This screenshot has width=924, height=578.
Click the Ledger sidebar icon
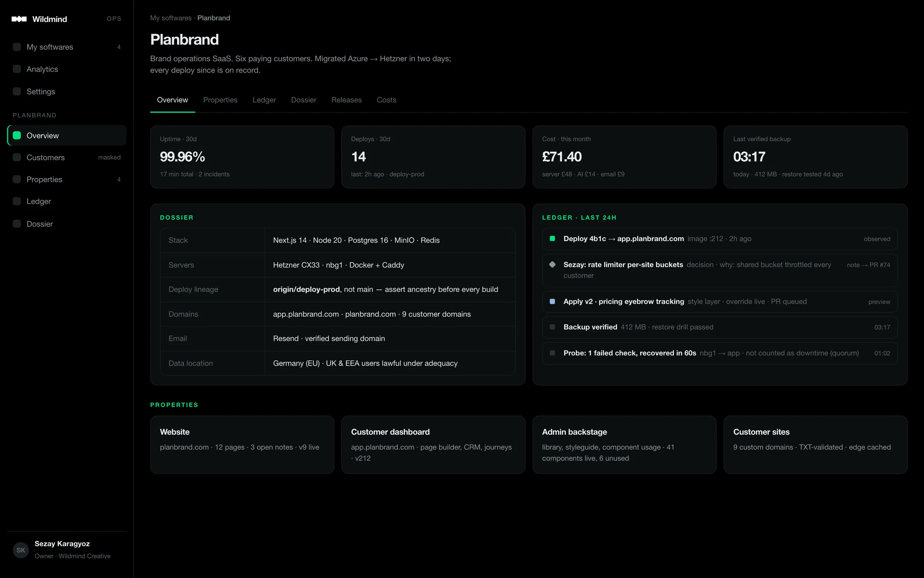17,201
